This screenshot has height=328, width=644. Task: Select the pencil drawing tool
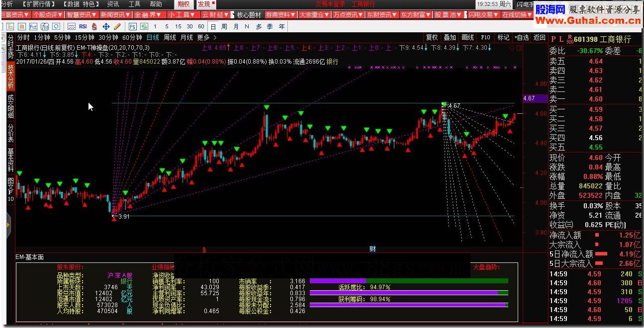point(117,26)
